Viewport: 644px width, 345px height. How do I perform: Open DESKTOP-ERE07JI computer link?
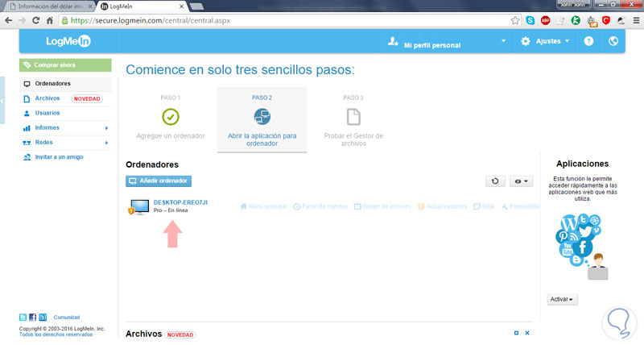coord(180,202)
